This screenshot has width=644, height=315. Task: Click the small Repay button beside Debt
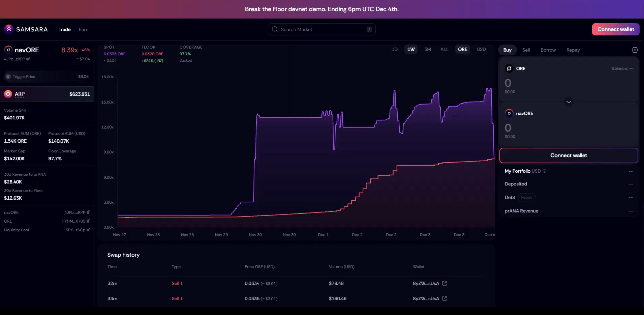coord(526,197)
